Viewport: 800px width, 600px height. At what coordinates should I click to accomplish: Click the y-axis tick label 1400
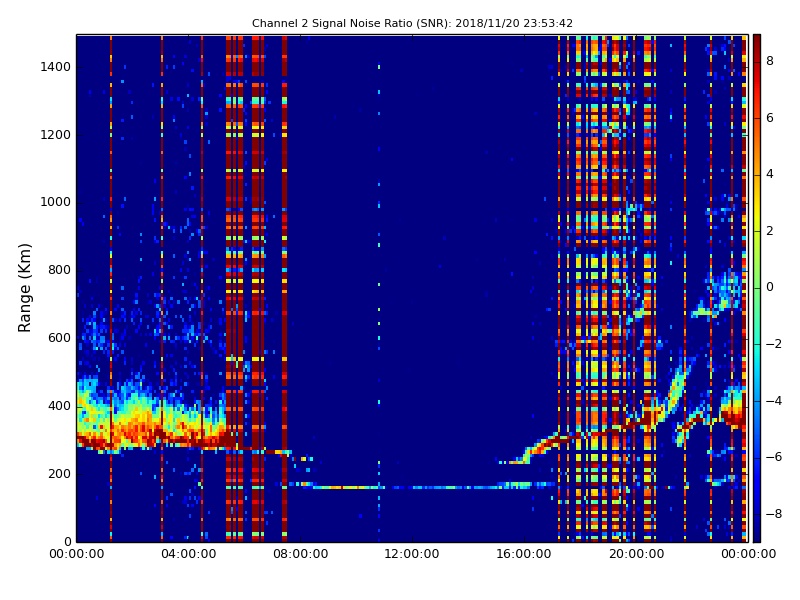pyautogui.click(x=55, y=67)
